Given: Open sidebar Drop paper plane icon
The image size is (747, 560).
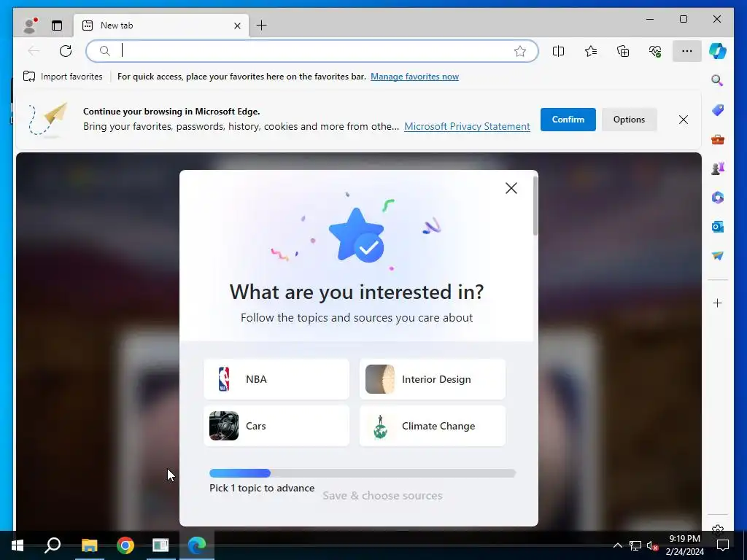Looking at the screenshot, I should click(x=718, y=256).
